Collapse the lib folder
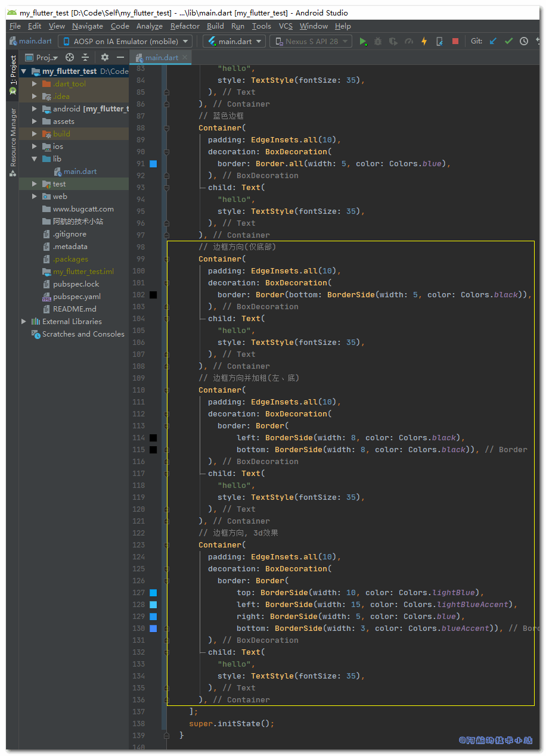 (35, 159)
